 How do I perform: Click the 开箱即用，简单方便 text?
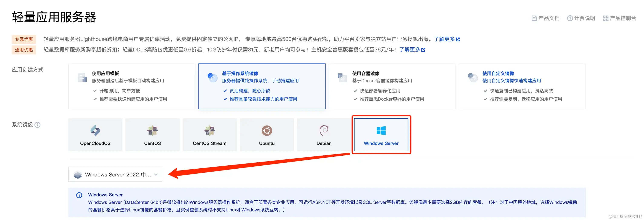pos(120,91)
